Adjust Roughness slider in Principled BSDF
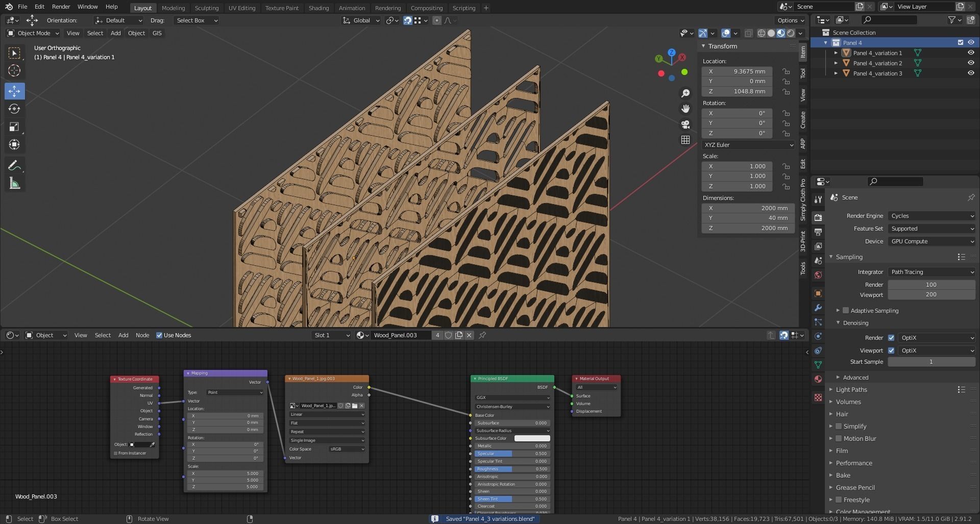The width and height of the screenshot is (980, 524). coord(511,469)
